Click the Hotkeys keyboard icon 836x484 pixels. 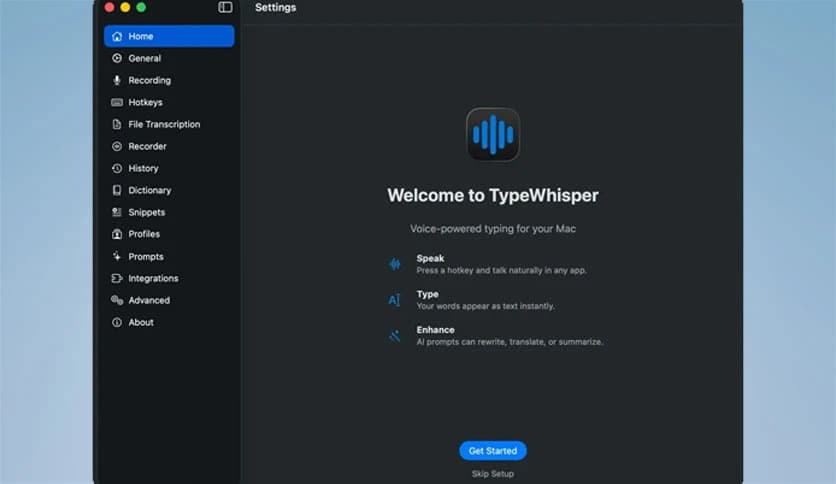(117, 102)
